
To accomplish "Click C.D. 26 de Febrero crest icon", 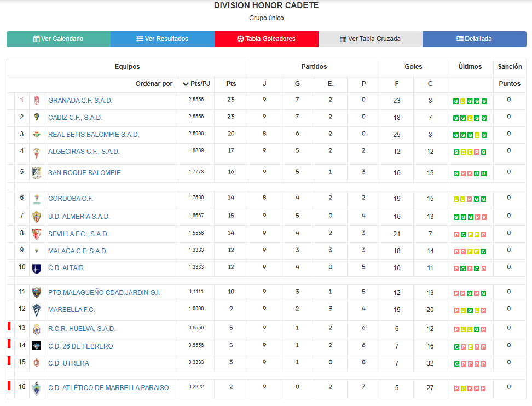I will (x=37, y=346).
